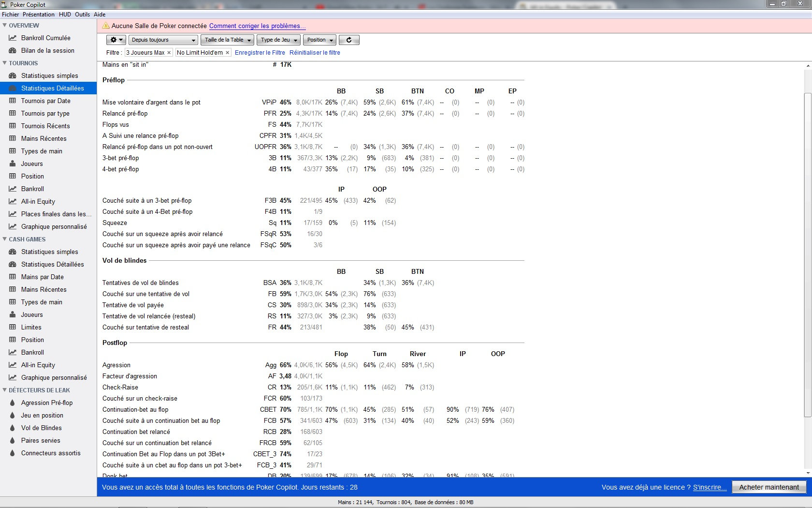Click the vertical scrollbar down arrow
Image resolution: width=812 pixels, height=508 pixels.
pyautogui.click(x=808, y=473)
